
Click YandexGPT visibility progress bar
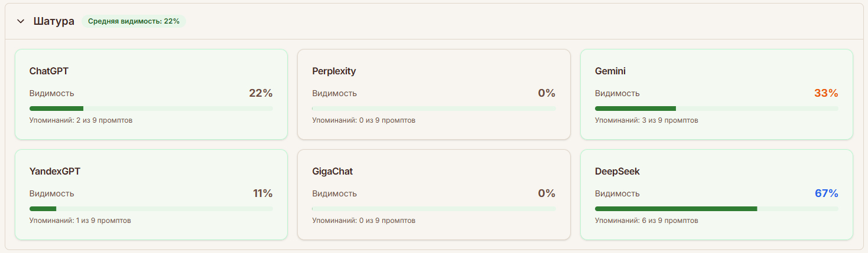pos(151,209)
